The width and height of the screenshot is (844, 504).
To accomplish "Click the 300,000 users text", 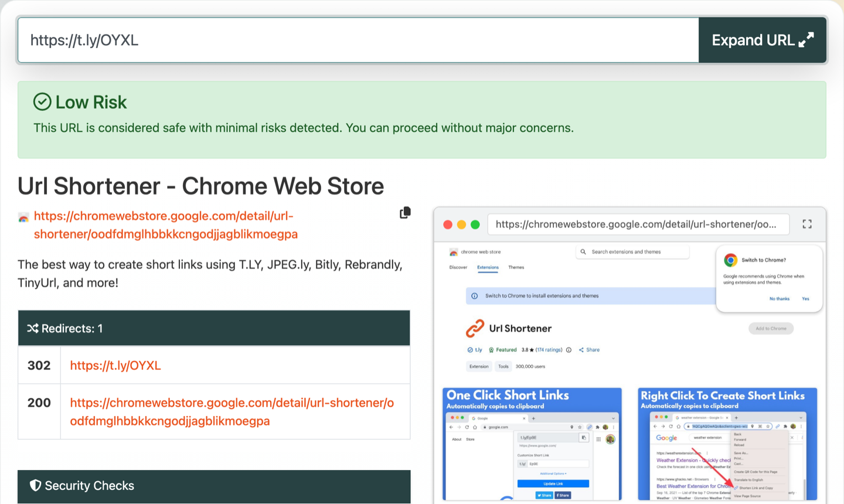I will click(530, 366).
